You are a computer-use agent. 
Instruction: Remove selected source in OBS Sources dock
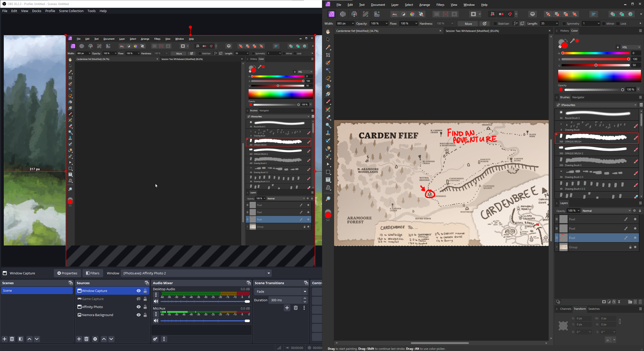[87, 339]
